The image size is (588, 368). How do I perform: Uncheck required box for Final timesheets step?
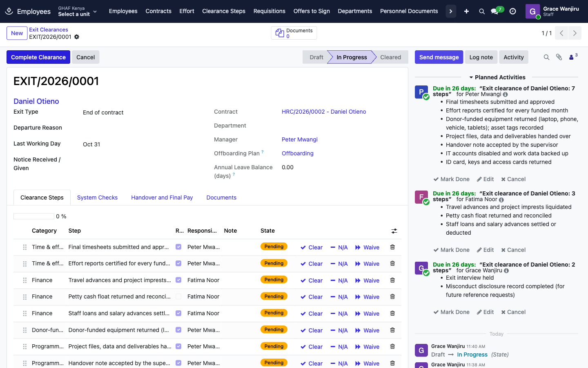(178, 247)
